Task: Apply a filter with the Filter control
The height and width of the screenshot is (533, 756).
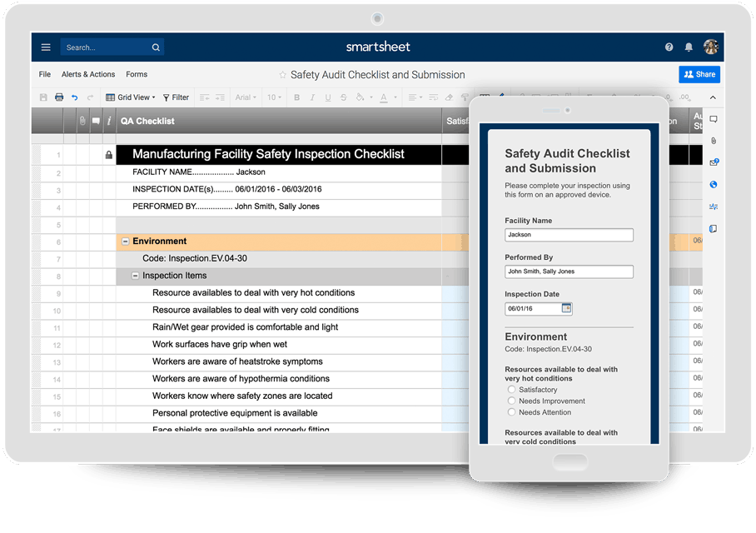Action: click(175, 97)
